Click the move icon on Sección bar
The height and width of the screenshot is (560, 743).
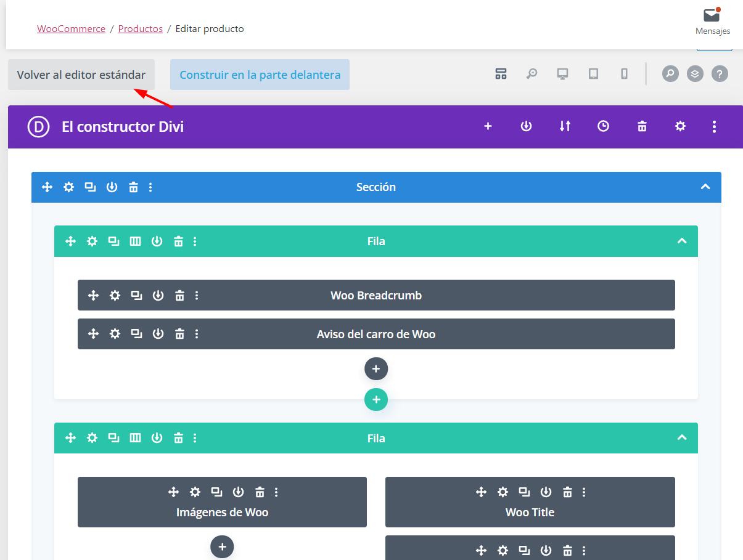pyautogui.click(x=47, y=187)
